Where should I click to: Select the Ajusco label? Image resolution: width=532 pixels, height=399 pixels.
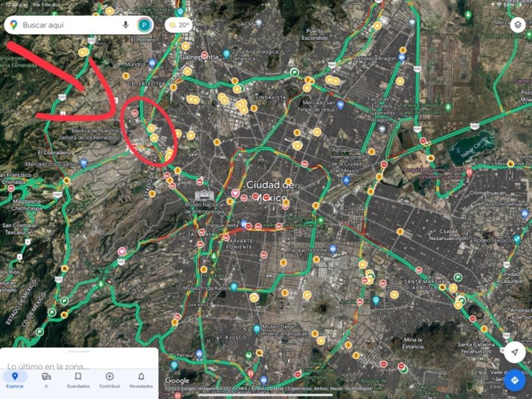(x=236, y=337)
